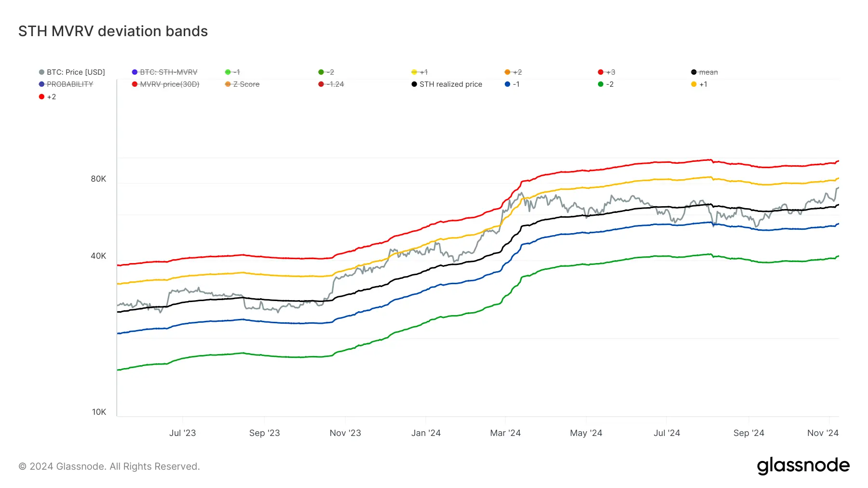
Task: Click the Glassnode copyright notice
Action: click(x=109, y=466)
